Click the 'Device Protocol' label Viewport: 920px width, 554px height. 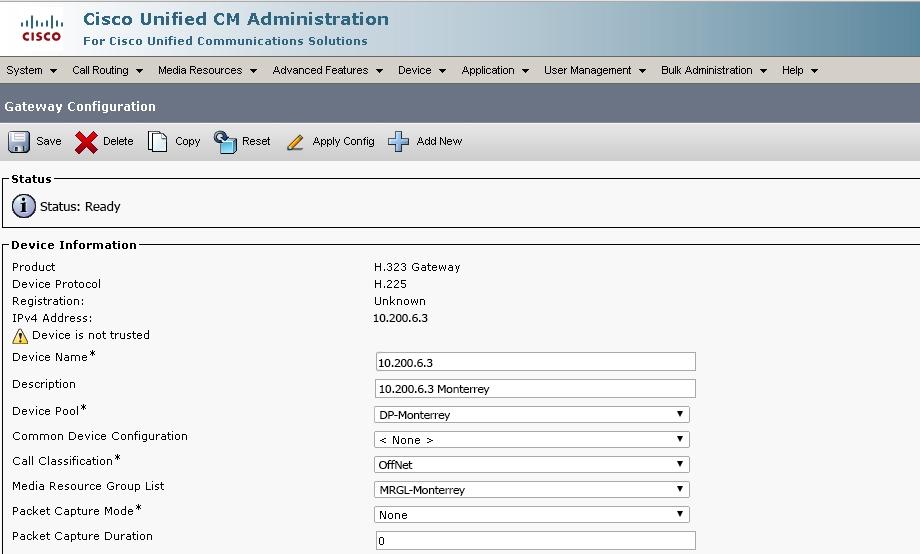click(56, 284)
